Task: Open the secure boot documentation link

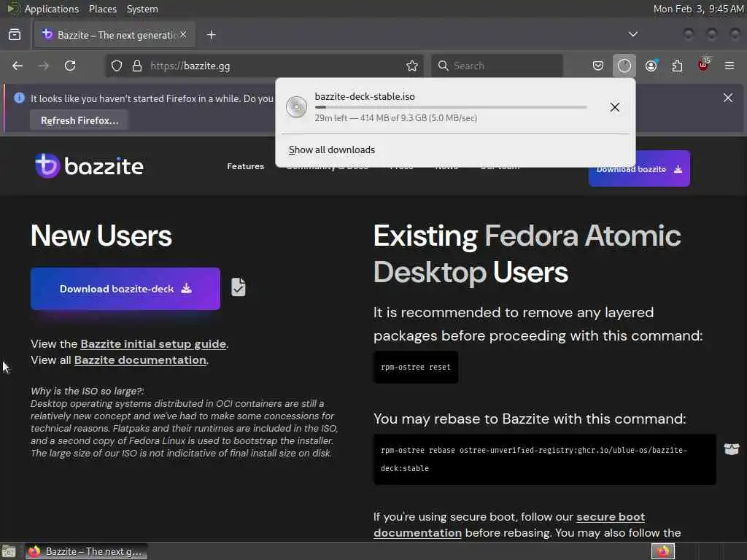Action: pyautogui.click(x=508, y=525)
